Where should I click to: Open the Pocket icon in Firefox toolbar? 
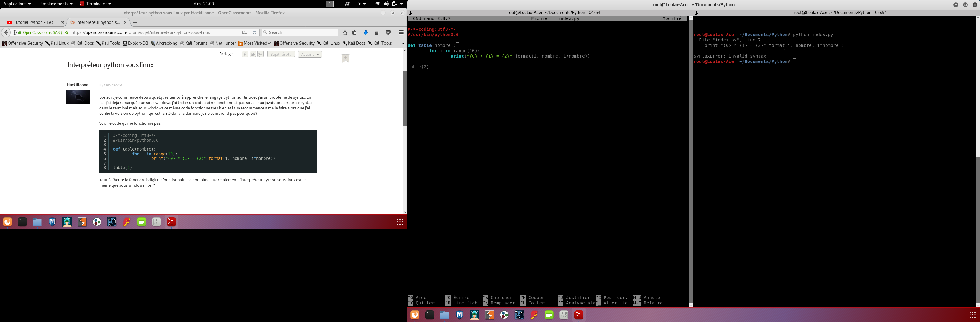[x=388, y=33]
